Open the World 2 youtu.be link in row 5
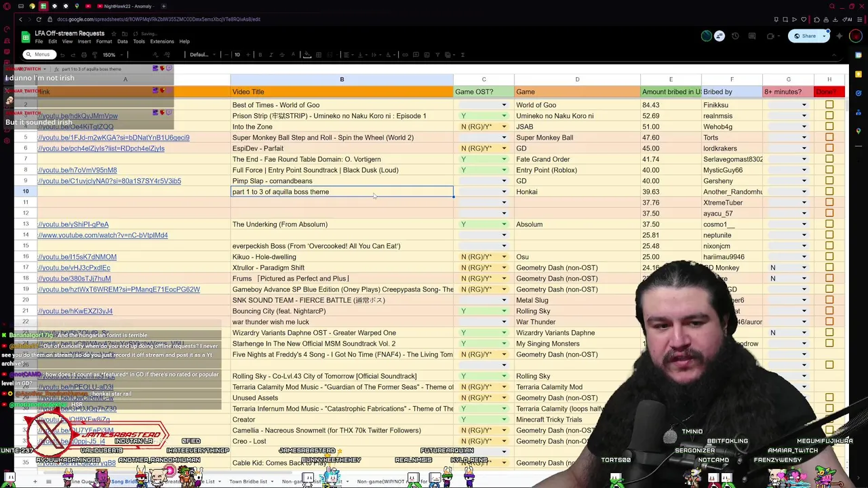 113,138
